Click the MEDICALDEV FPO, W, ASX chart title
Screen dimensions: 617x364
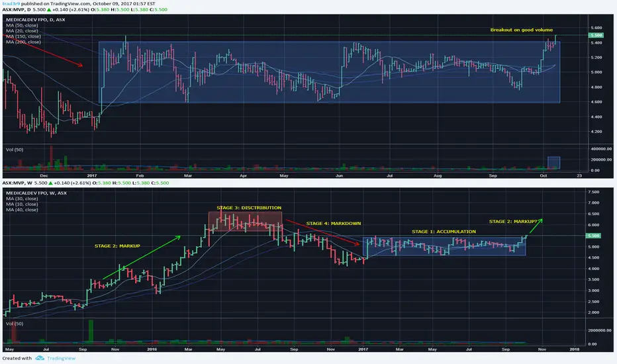click(36, 193)
